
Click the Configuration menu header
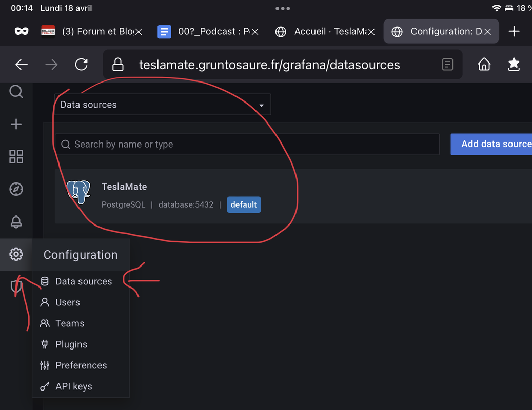pos(81,255)
